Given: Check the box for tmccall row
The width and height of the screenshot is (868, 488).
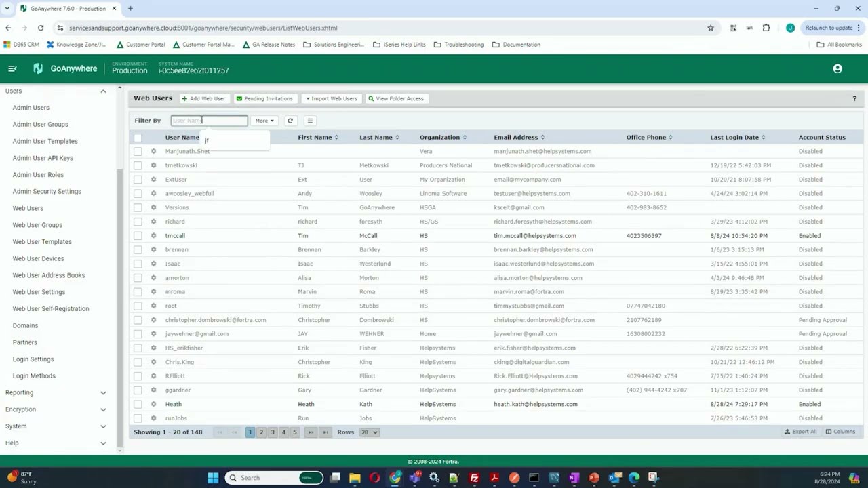Looking at the screenshot, I should pos(138,235).
